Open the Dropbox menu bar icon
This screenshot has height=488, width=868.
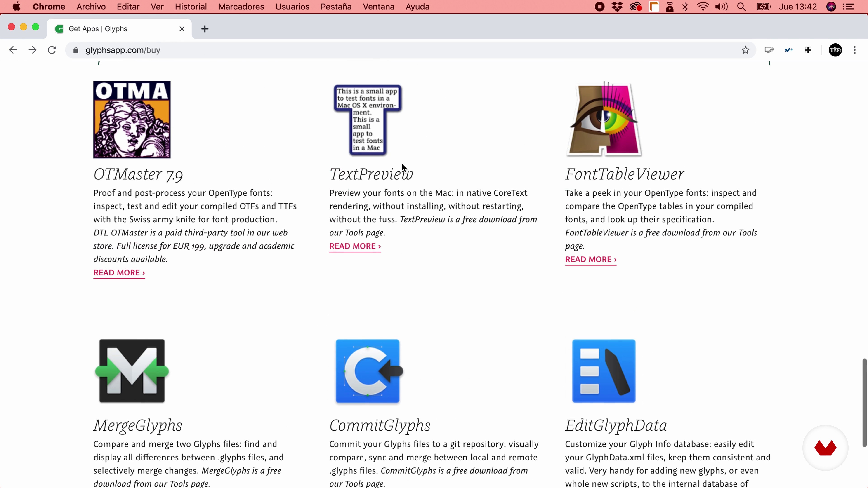pos(617,7)
